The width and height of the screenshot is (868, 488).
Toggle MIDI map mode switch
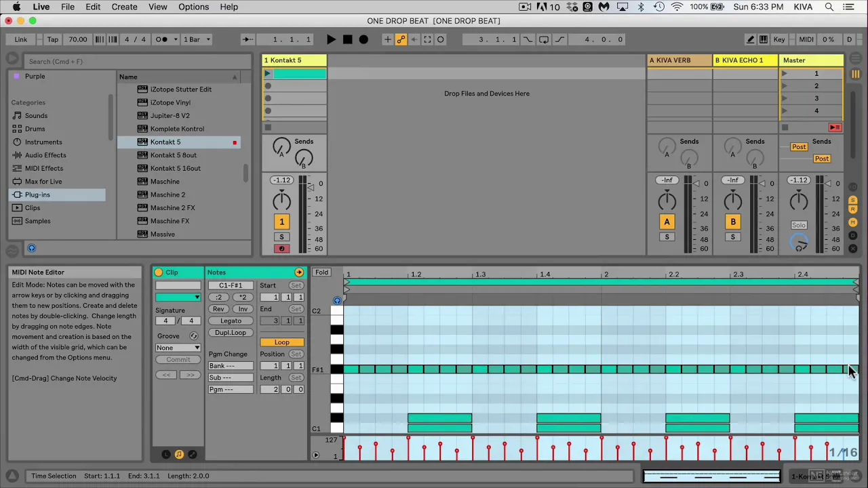(806, 39)
